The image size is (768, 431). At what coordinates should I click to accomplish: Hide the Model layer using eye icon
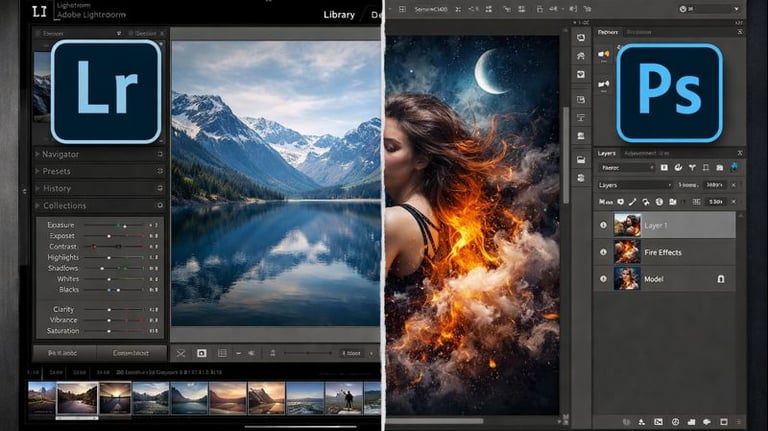603,280
